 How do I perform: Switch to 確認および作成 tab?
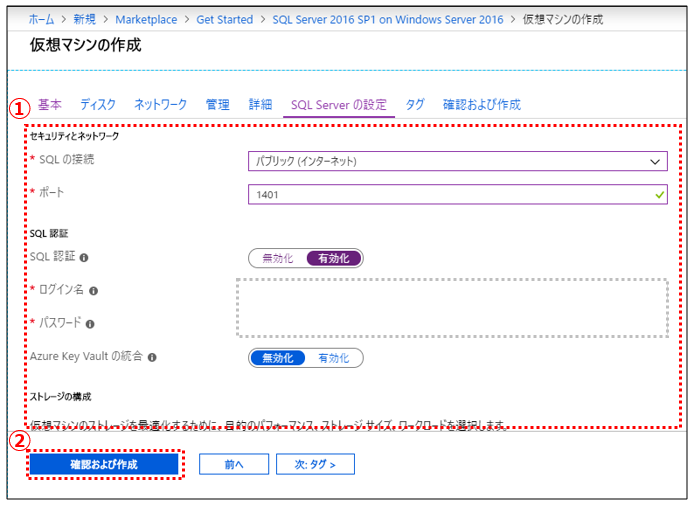482,104
